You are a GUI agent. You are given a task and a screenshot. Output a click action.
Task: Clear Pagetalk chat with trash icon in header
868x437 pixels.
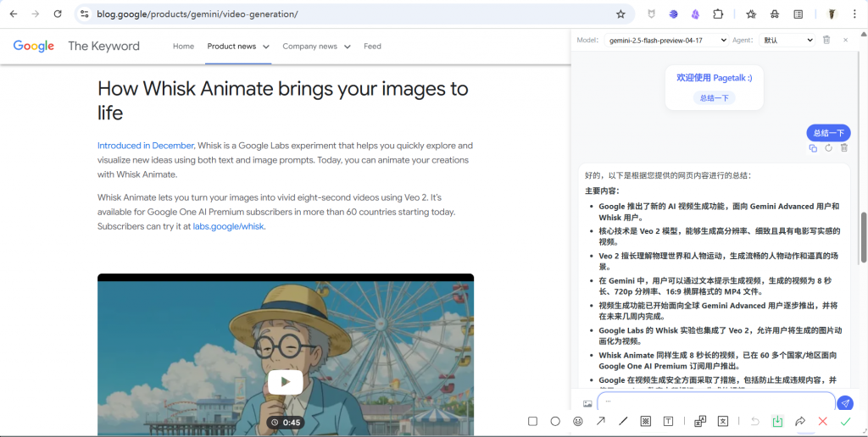click(x=826, y=40)
